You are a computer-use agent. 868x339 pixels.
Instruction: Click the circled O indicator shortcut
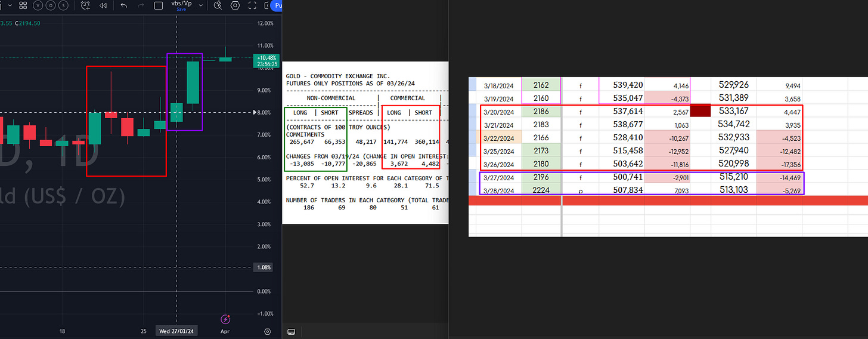pyautogui.click(x=51, y=5)
